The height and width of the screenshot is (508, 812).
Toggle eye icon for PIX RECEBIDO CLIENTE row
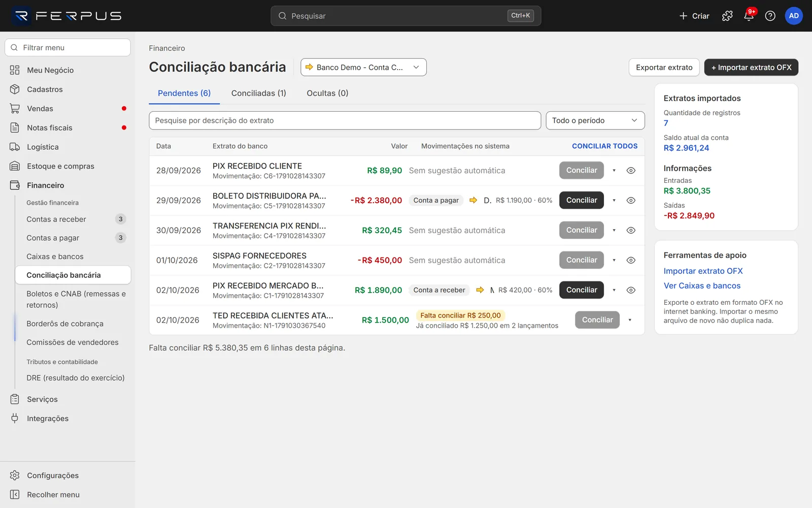[631, 171]
